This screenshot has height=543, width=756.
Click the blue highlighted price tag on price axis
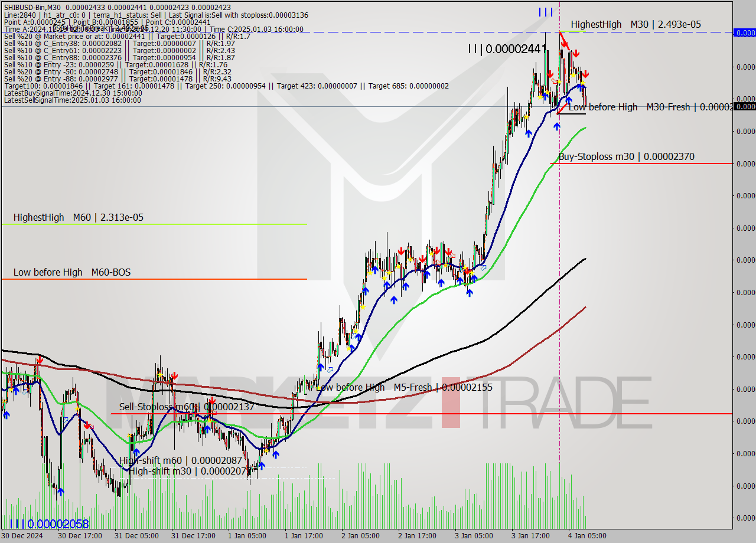(x=745, y=32)
